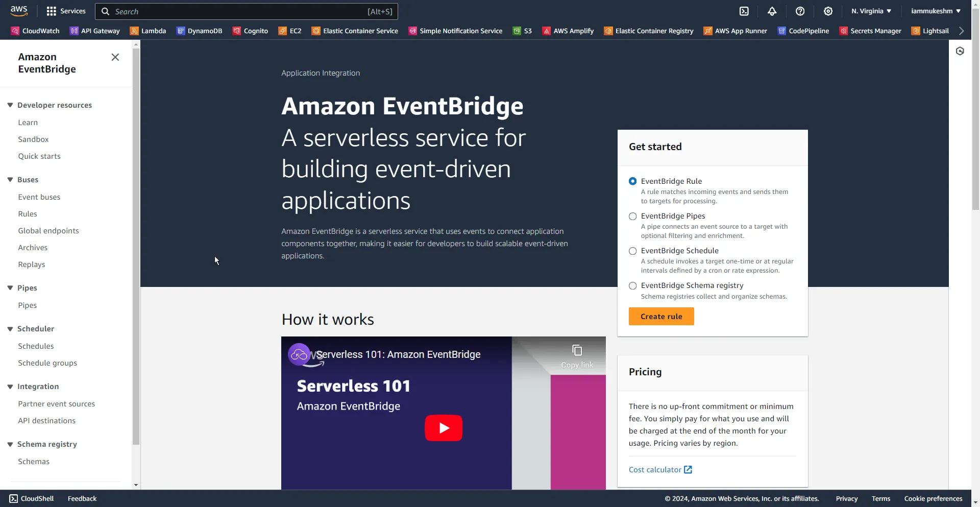This screenshot has height=507, width=980.
Task: Open the N. Virginia region selector
Action: click(870, 11)
